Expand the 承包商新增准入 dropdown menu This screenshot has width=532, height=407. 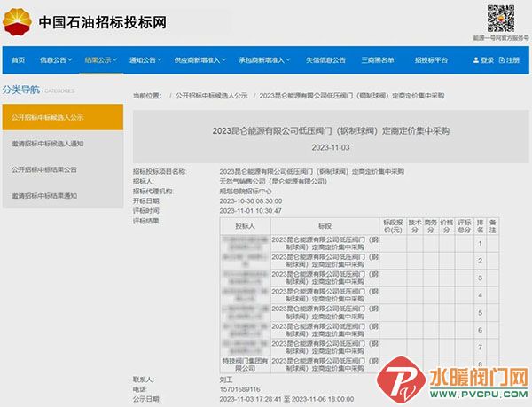coord(264,60)
